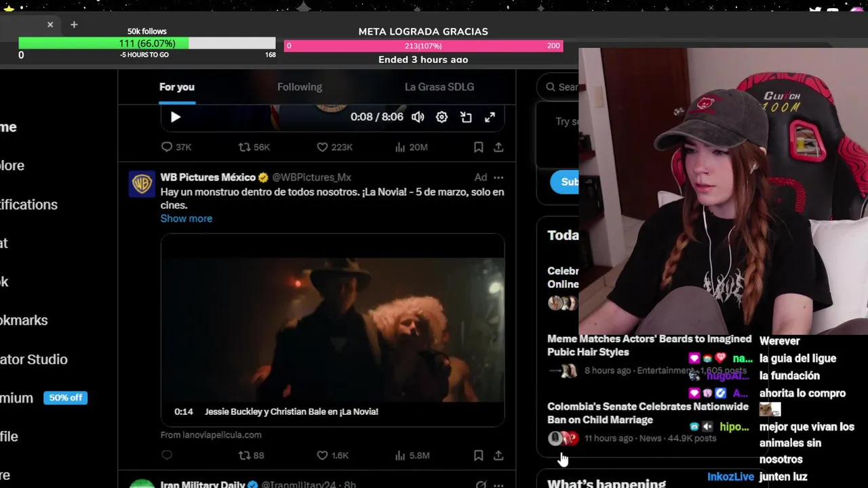
Task: Open the La Grasa SDLG tab
Action: click(x=439, y=87)
